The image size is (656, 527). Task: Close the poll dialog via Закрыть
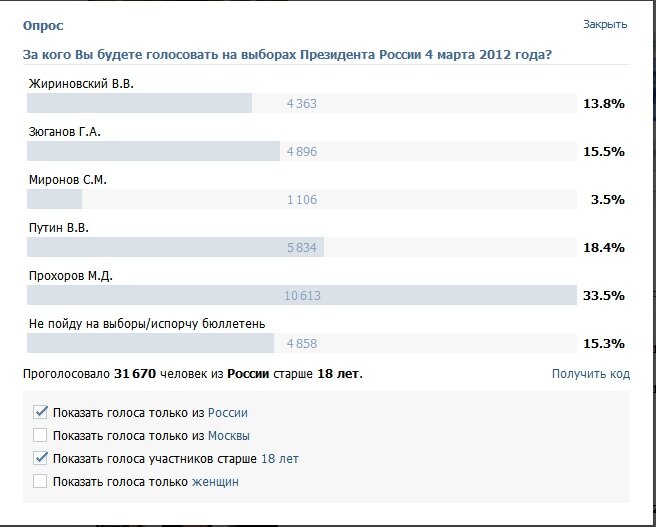(x=605, y=24)
